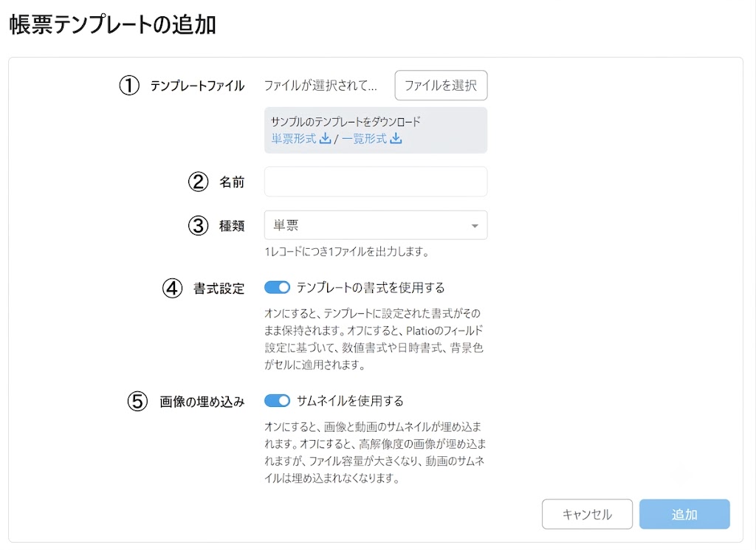
Task: Click the download icon beside 一覧形式
Action: pyautogui.click(x=396, y=139)
